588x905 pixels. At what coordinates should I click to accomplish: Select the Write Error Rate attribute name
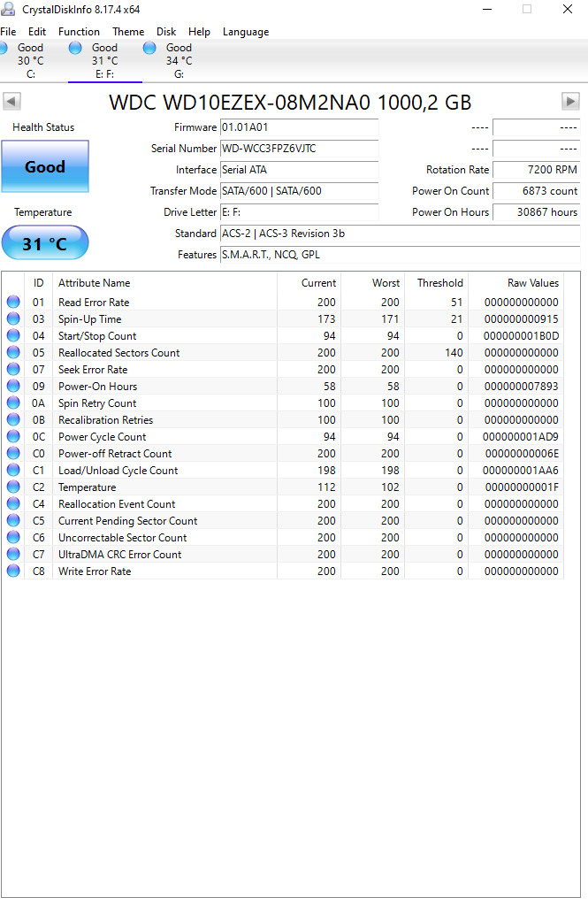[95, 571]
